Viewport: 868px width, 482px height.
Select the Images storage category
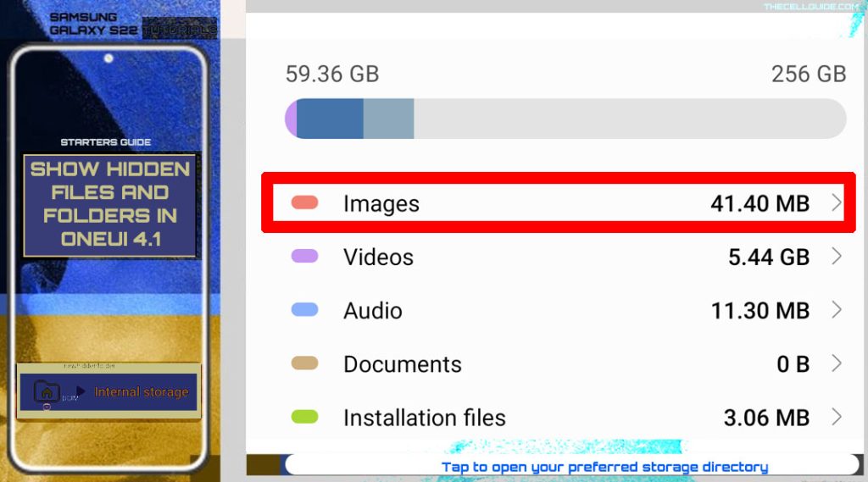pos(559,202)
